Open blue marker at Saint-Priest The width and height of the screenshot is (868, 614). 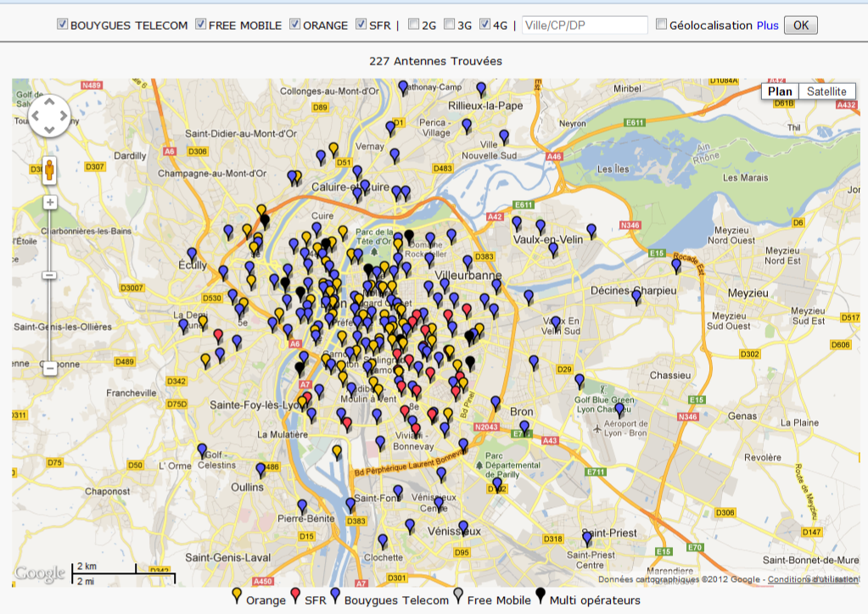click(587, 539)
